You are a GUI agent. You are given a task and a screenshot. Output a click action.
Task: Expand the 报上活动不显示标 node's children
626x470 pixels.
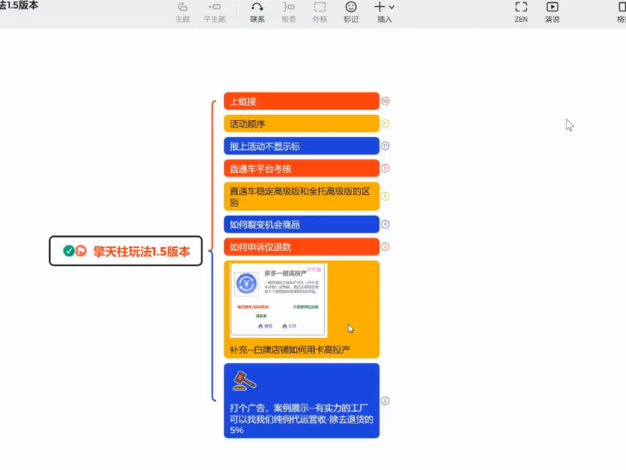tap(385, 146)
